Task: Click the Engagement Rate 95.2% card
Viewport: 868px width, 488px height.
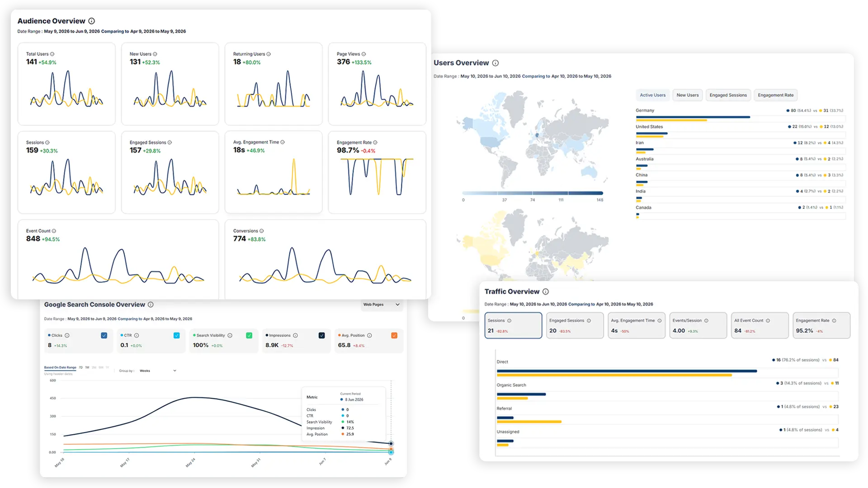Action: tap(821, 325)
